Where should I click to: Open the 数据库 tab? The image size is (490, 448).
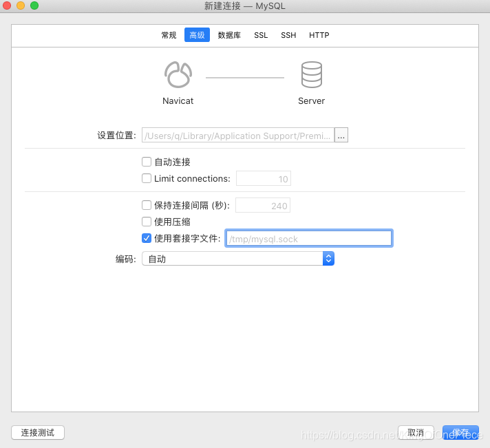[x=229, y=35]
